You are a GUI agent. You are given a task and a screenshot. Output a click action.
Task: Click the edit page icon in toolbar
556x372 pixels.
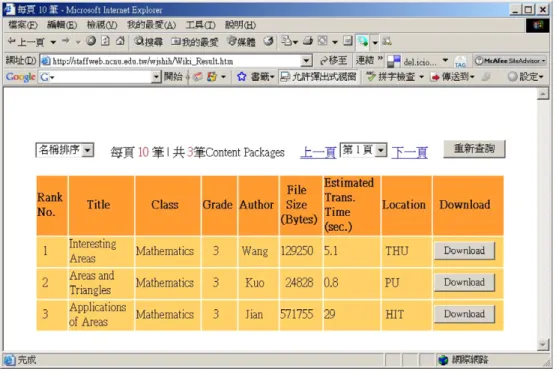pyautogui.click(x=322, y=41)
